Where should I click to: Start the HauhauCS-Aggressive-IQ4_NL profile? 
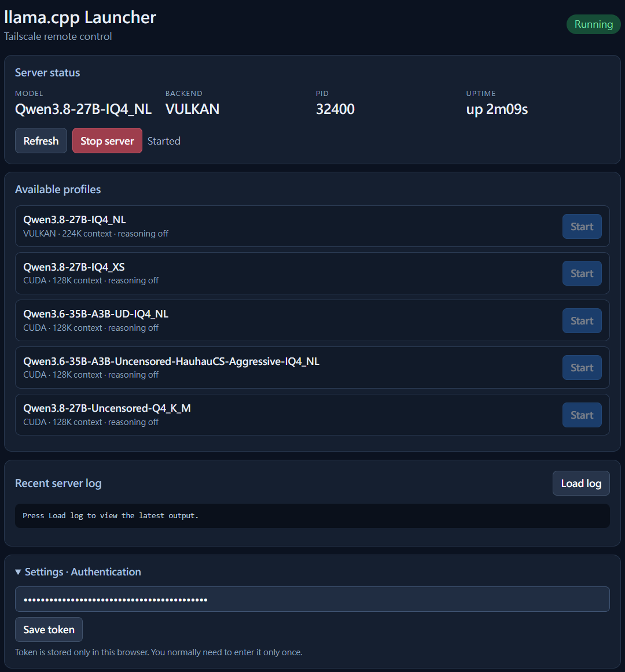pos(582,368)
